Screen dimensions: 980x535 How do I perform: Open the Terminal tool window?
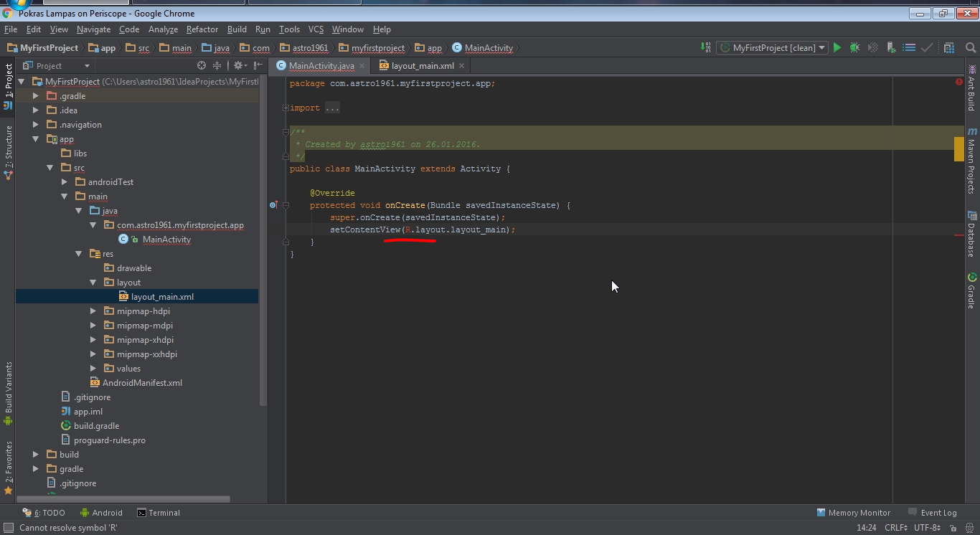coord(159,513)
